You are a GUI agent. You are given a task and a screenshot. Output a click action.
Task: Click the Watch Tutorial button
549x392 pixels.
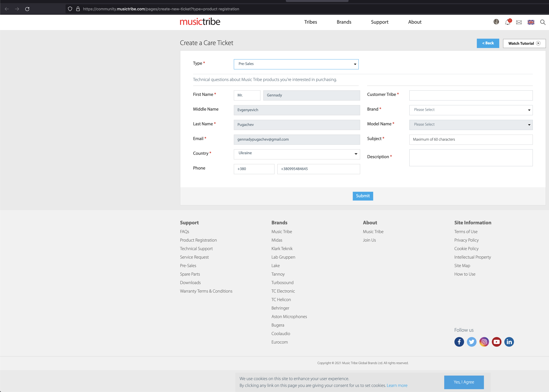point(524,43)
